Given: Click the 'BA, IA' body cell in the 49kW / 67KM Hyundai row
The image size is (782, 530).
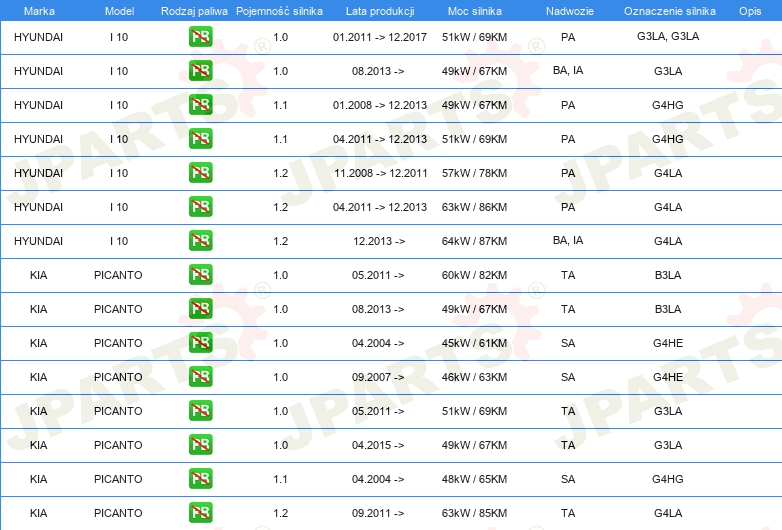Looking at the screenshot, I should [568, 70].
